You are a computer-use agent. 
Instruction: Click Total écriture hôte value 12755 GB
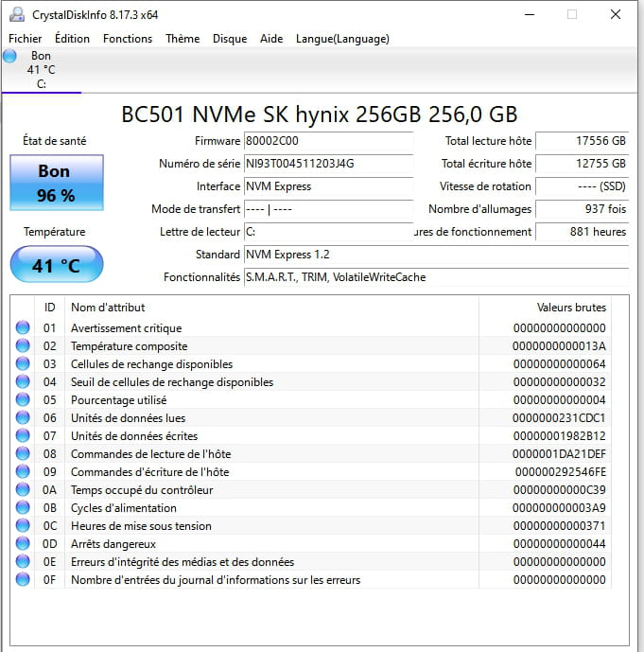coord(583,164)
